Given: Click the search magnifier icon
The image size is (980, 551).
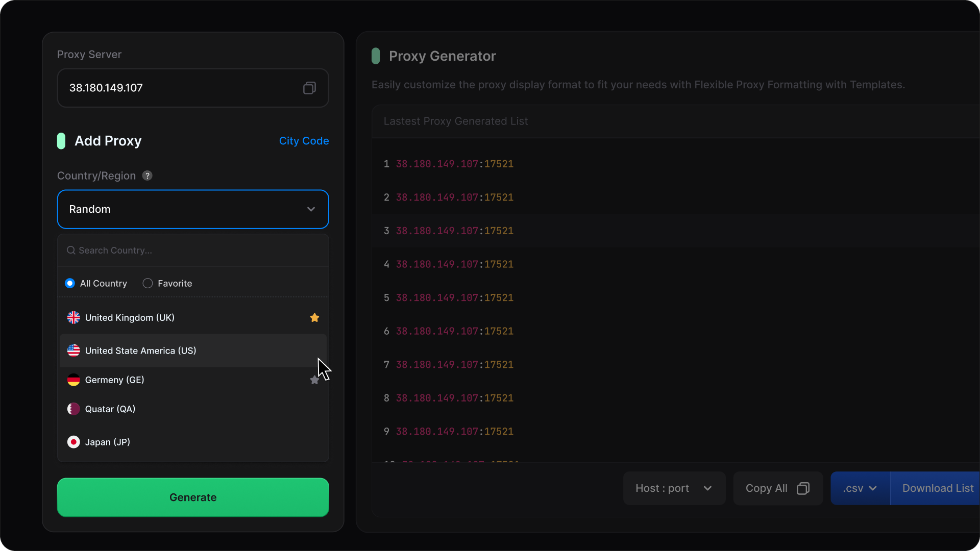Looking at the screenshot, I should 71,251.
